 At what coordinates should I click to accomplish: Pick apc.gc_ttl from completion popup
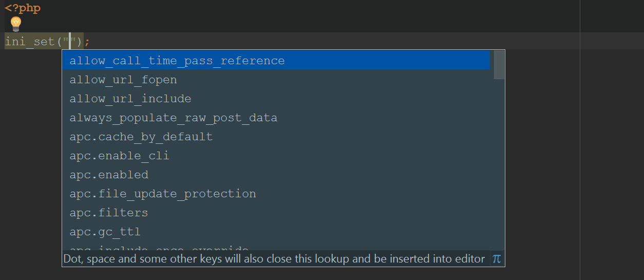click(x=276, y=232)
